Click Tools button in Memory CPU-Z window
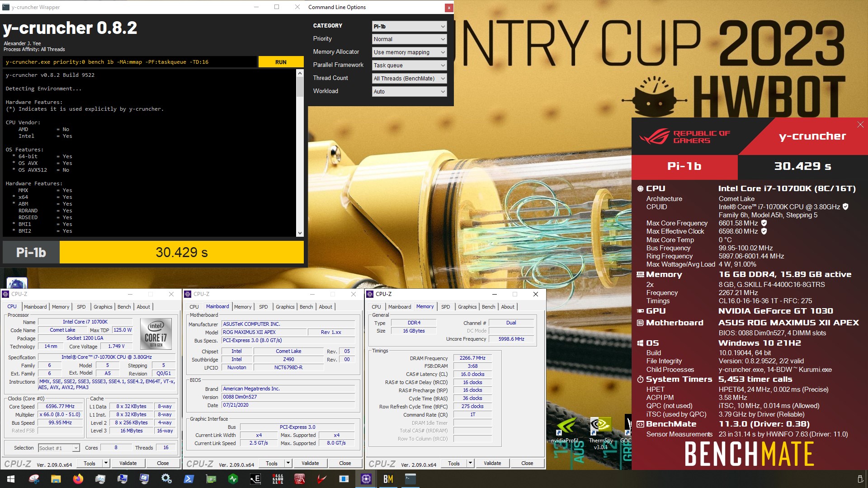This screenshot has height=488, width=868. click(454, 463)
